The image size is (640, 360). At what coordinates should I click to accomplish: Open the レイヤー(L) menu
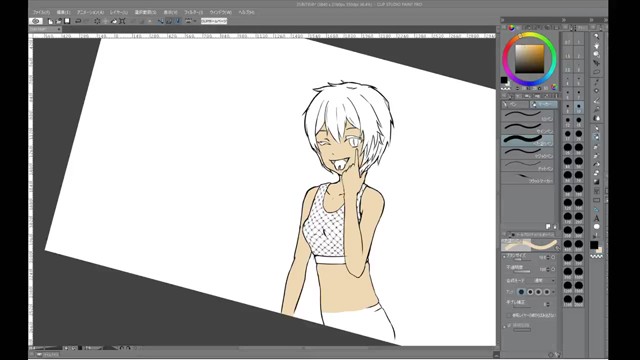[119, 12]
